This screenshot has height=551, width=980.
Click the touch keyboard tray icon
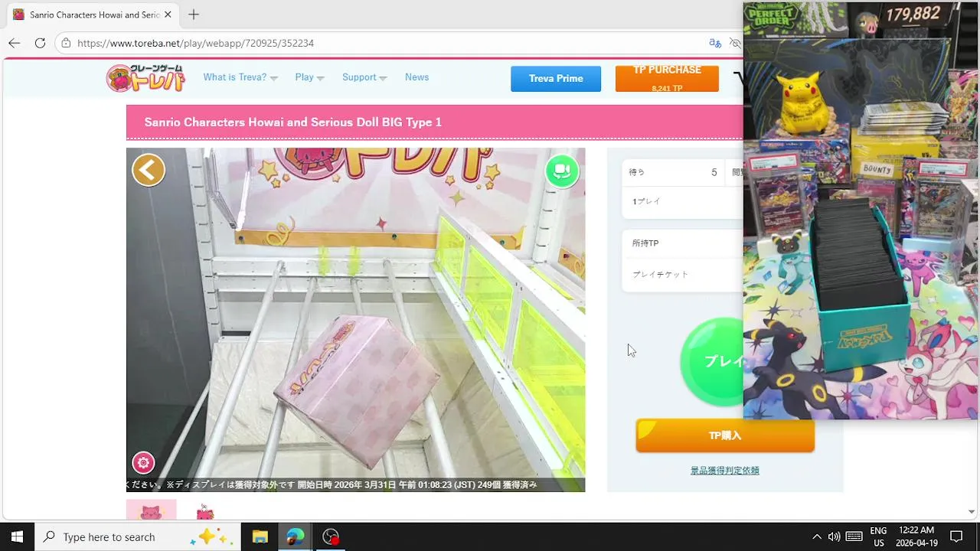click(854, 536)
